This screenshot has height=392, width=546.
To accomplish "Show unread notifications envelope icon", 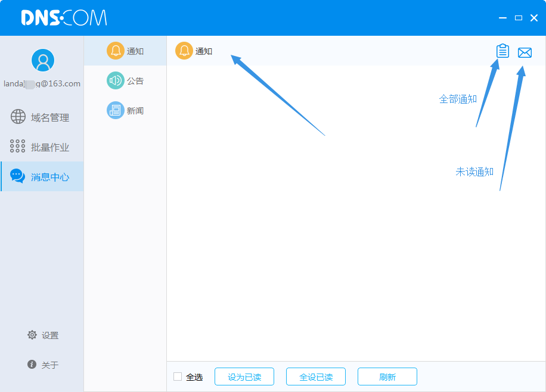I will (525, 52).
